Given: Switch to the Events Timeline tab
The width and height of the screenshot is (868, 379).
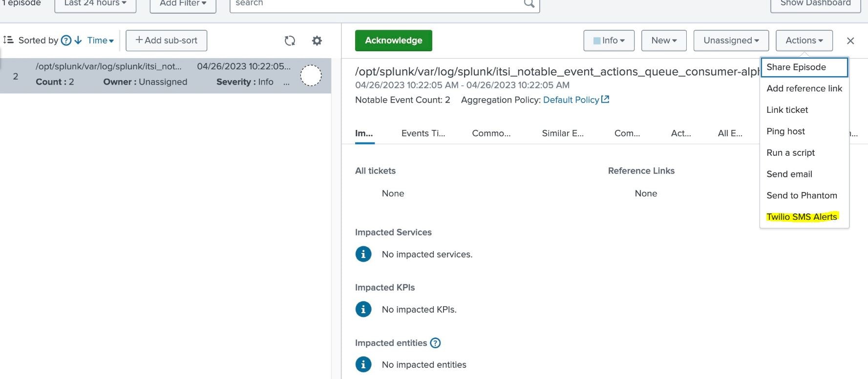Looking at the screenshot, I should coord(423,133).
